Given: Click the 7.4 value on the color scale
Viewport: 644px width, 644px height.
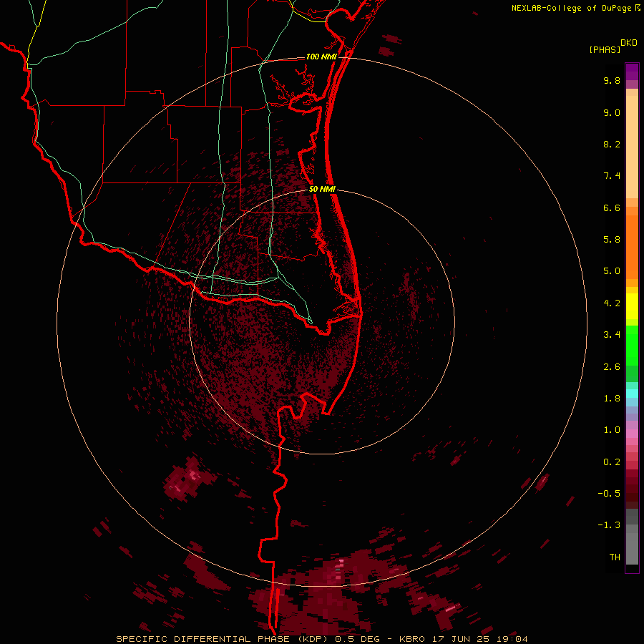Looking at the screenshot, I should tap(612, 176).
